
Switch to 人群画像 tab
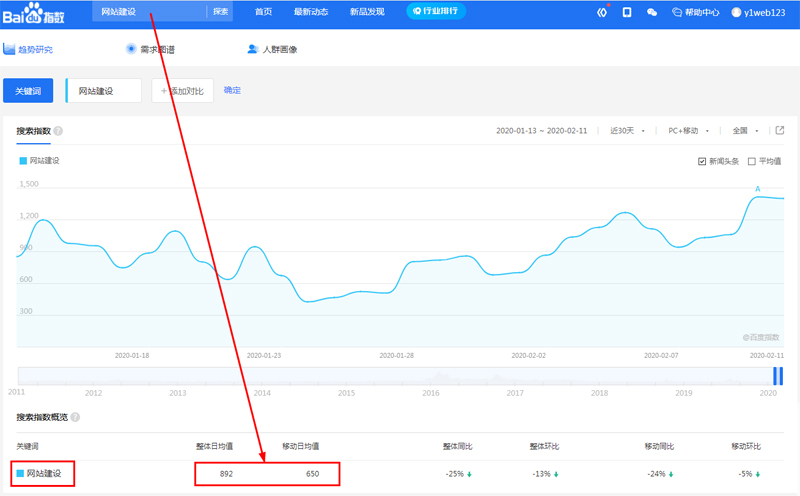(272, 49)
